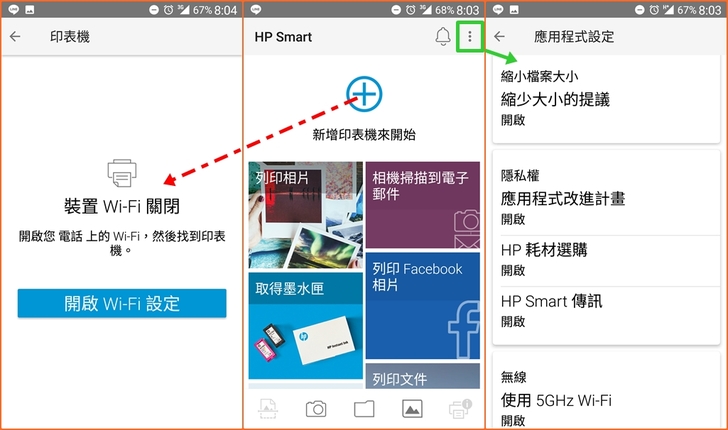Tap printer icon above 裝置 Wi-Fi 關閉

pos(122,173)
